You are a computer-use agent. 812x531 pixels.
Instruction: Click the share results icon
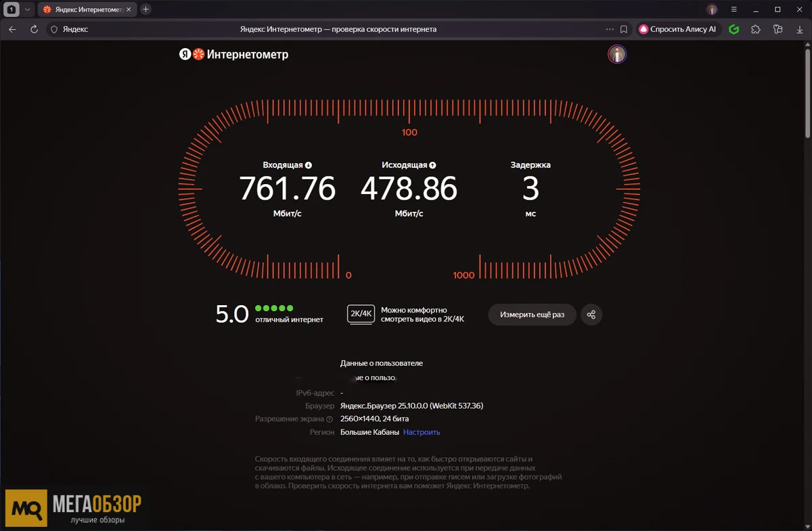click(x=591, y=315)
